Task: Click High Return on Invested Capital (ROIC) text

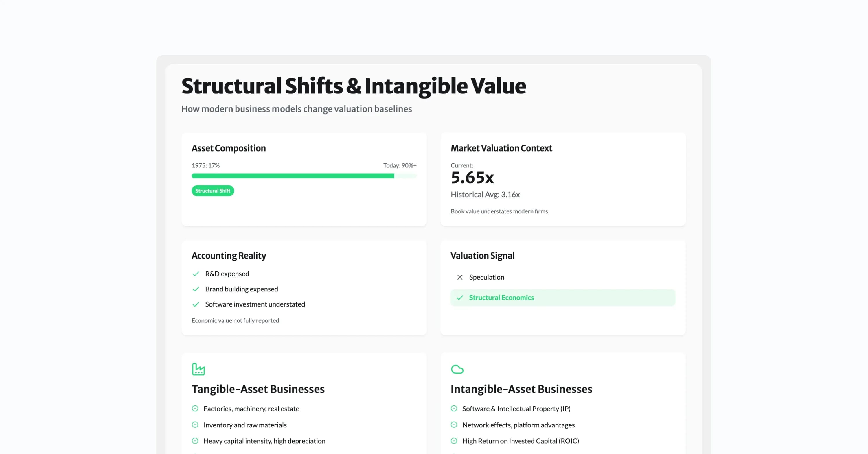Action: pyautogui.click(x=521, y=441)
